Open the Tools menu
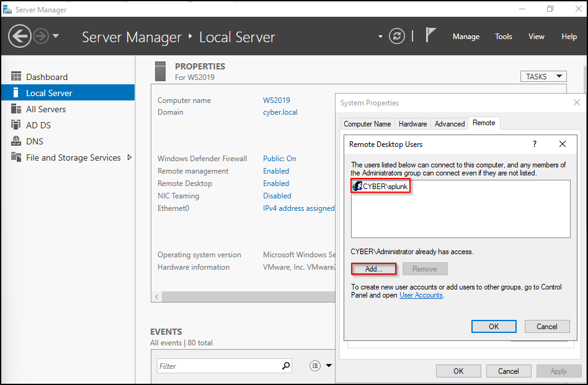The image size is (588, 385). [503, 37]
